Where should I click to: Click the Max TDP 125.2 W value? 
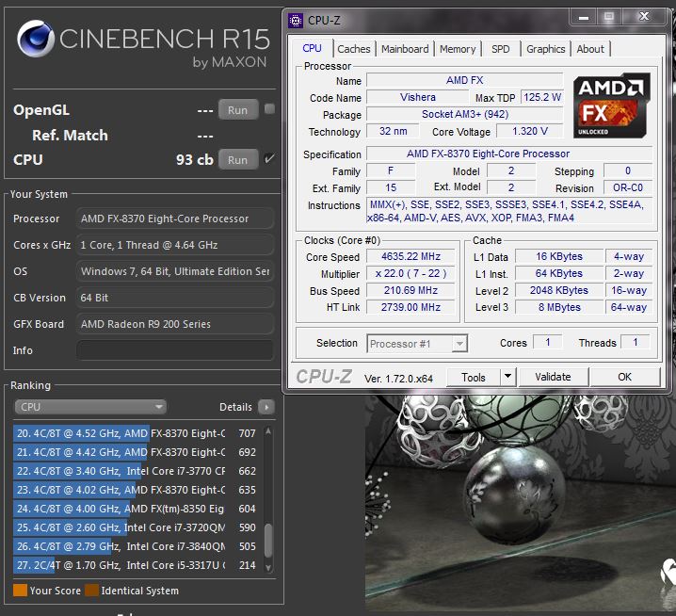pos(542,97)
